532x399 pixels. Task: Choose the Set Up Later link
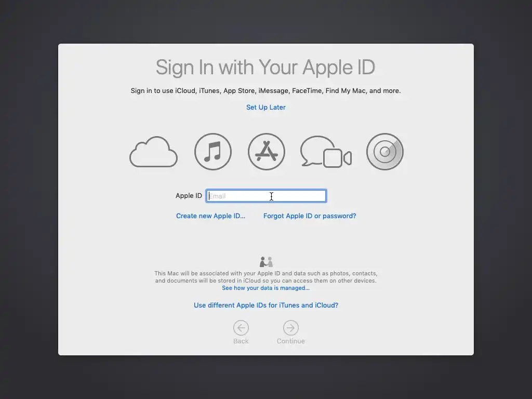[x=265, y=107]
